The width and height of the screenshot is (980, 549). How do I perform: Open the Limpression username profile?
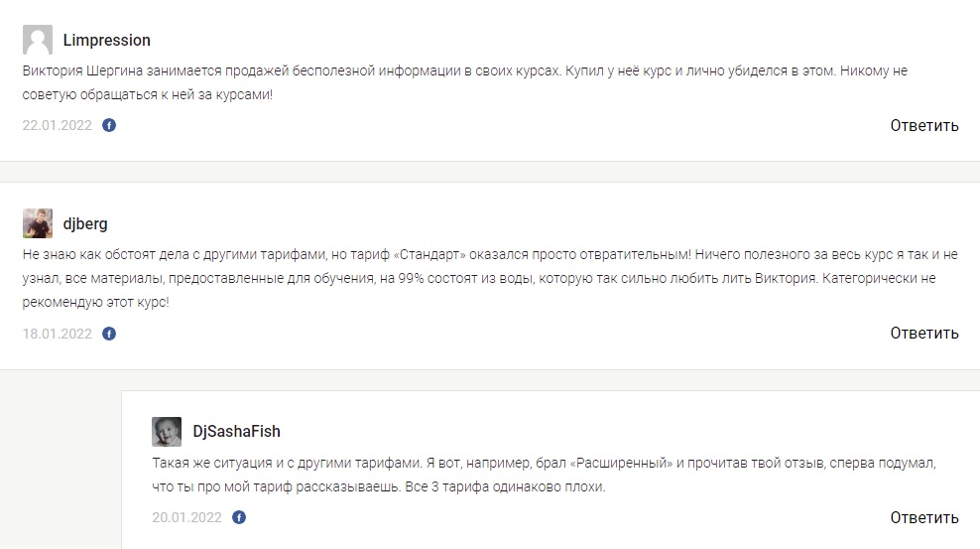[x=106, y=41]
